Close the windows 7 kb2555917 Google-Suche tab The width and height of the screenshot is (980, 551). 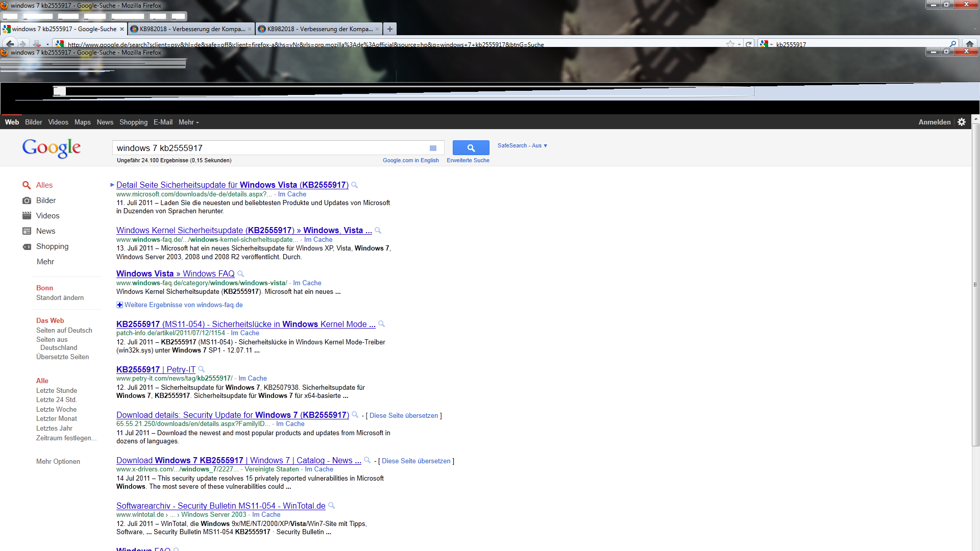point(122,29)
